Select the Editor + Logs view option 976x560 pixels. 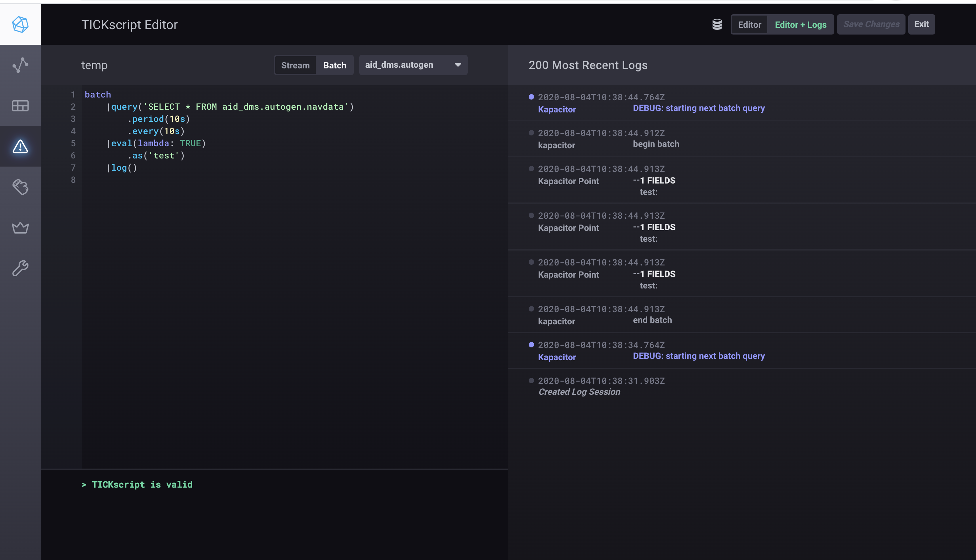tap(800, 24)
